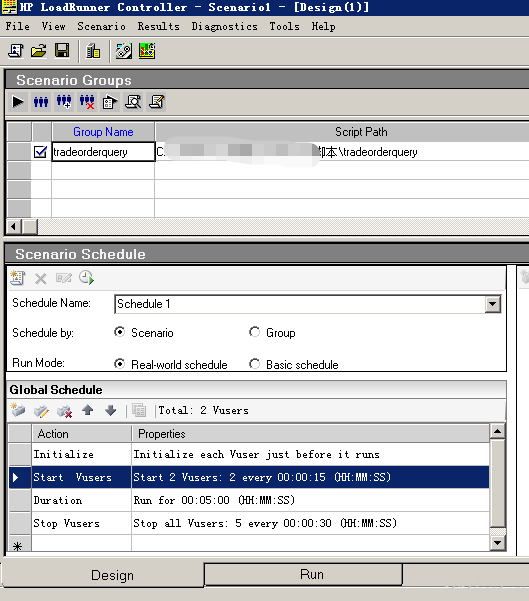Screen dimensions: 529x601
Task: Uncheck the tradeorderquery group checkbox
Action: pyautogui.click(x=40, y=152)
